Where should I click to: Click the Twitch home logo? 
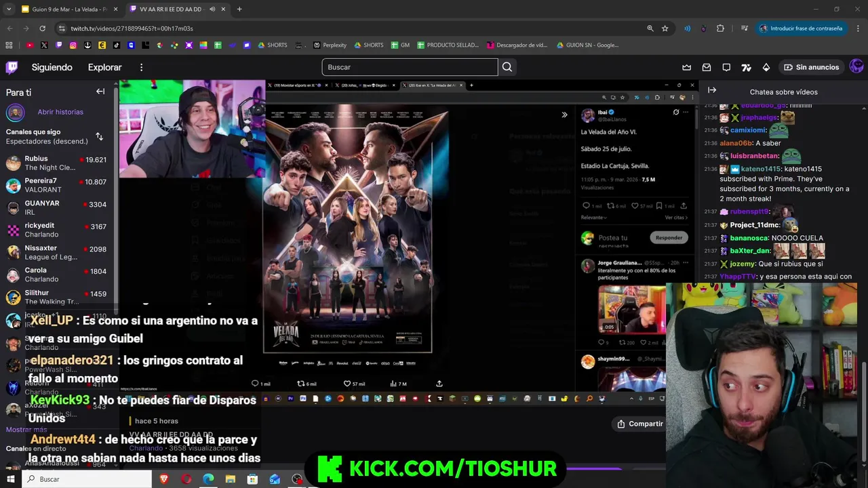(x=12, y=67)
